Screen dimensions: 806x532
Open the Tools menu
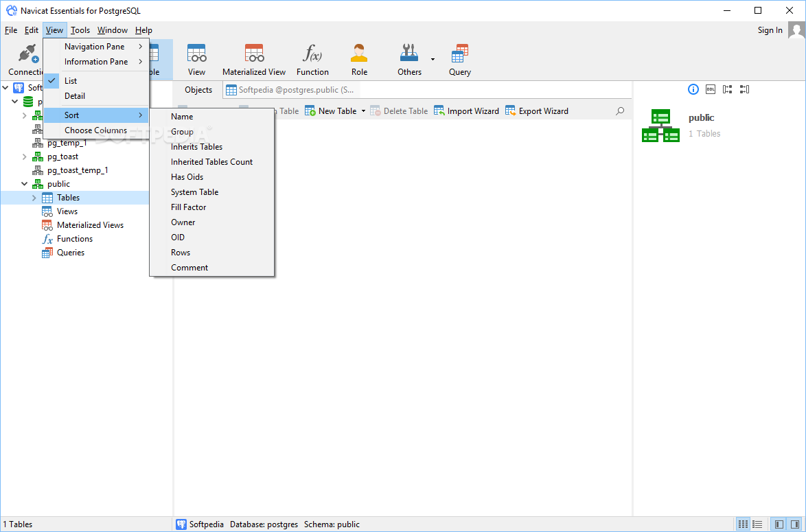point(80,30)
